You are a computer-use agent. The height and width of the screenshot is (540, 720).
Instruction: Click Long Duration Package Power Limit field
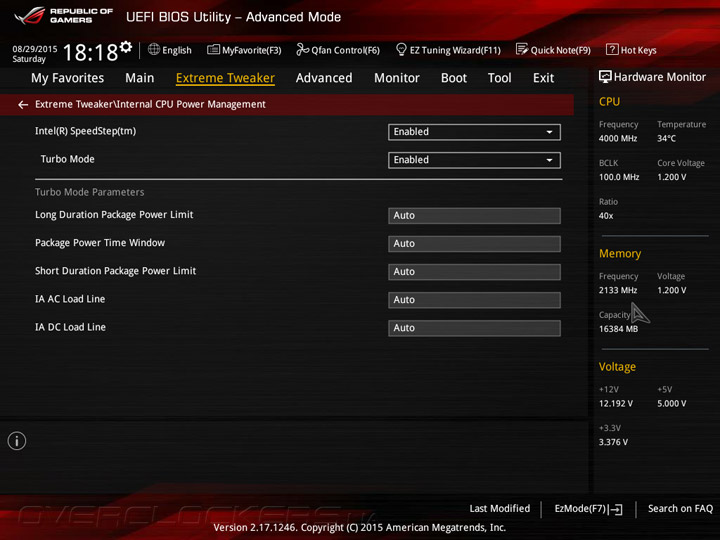pyautogui.click(x=474, y=216)
